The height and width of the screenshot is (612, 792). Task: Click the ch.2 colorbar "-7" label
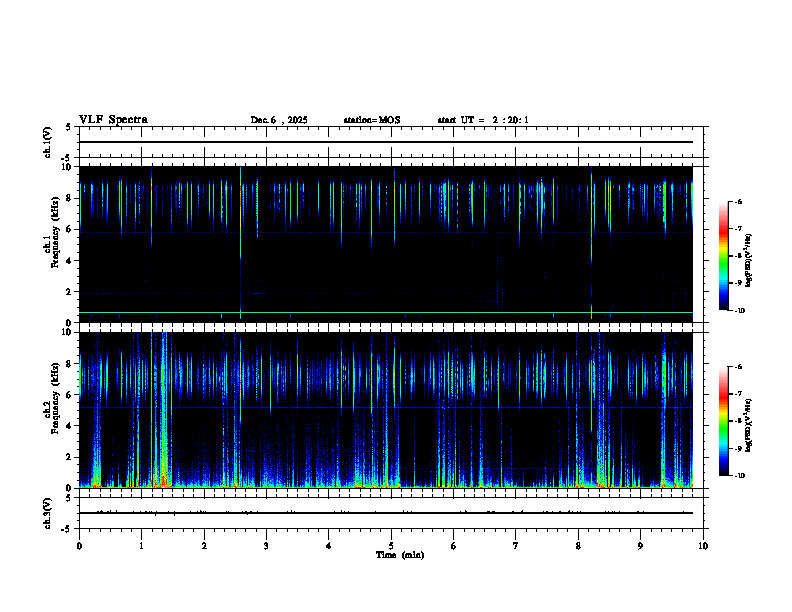[738, 394]
